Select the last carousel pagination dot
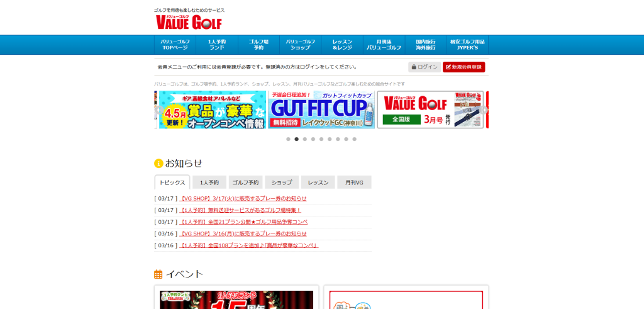 pos(354,139)
